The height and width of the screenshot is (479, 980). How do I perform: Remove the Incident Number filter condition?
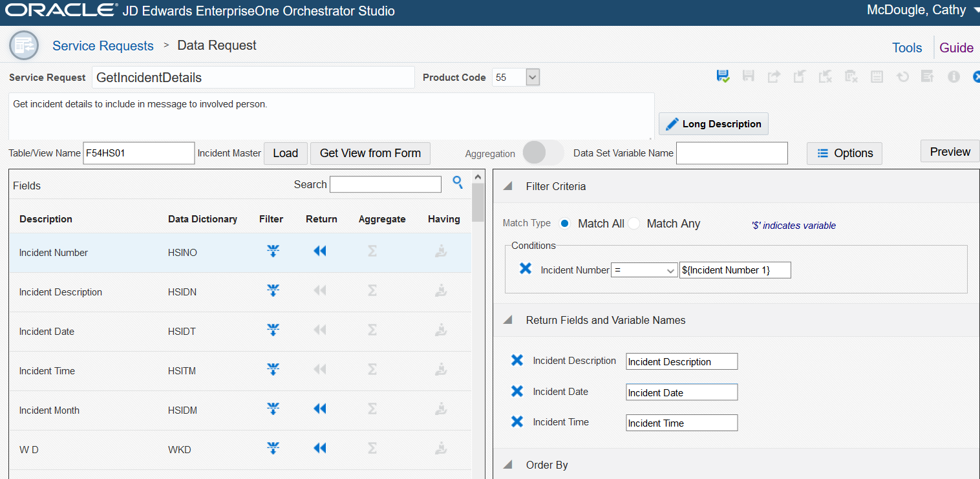(x=524, y=269)
